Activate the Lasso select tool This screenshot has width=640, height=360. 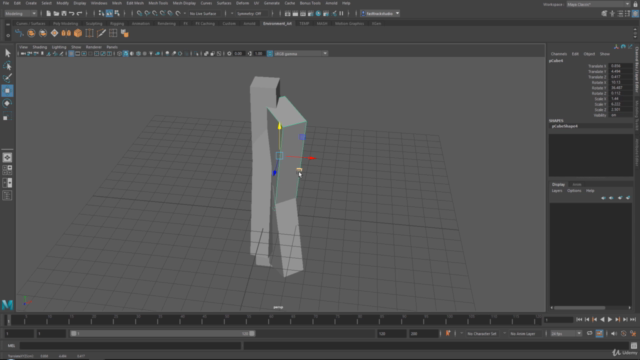click(7, 65)
